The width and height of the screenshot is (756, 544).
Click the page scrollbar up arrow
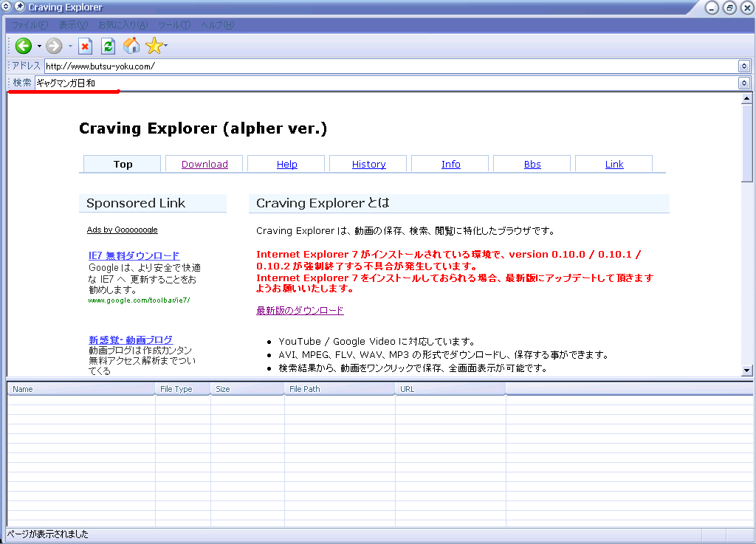click(746, 98)
